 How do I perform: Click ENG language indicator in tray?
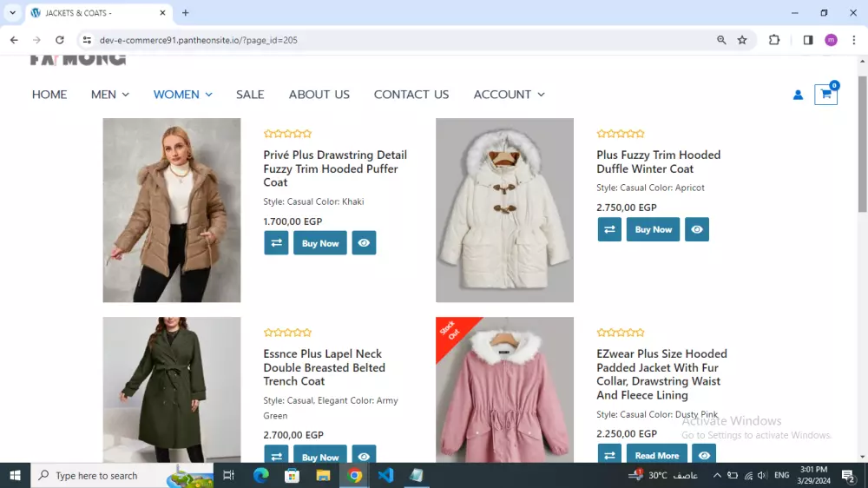pos(782,475)
